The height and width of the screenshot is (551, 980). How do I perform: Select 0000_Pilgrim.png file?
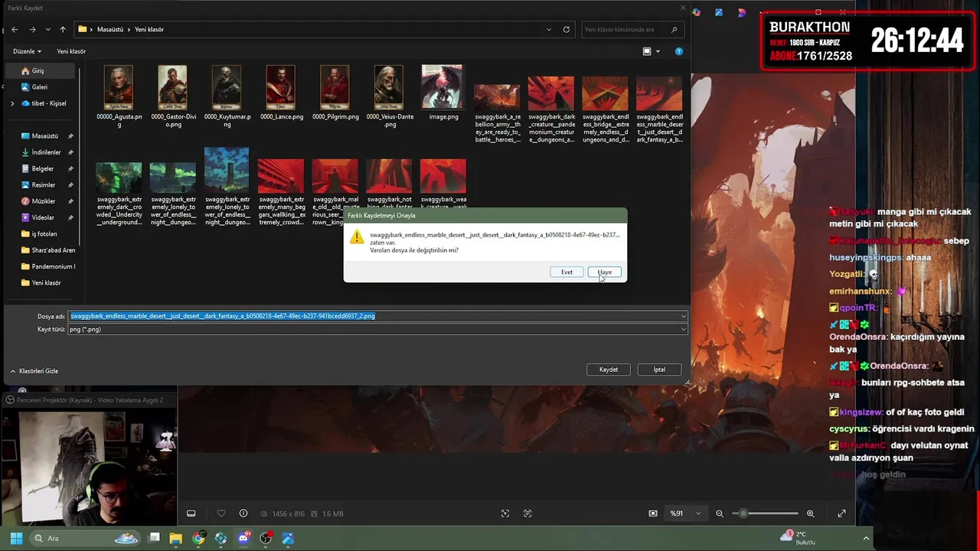pyautogui.click(x=335, y=93)
